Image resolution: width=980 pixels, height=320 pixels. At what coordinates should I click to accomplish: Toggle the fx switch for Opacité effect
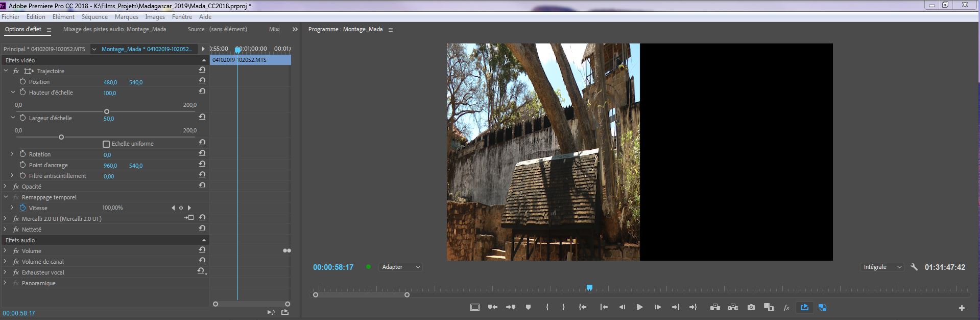click(16, 187)
